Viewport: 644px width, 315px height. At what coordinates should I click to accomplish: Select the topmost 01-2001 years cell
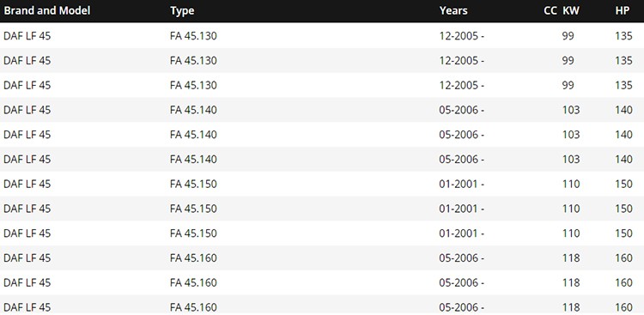462,184
